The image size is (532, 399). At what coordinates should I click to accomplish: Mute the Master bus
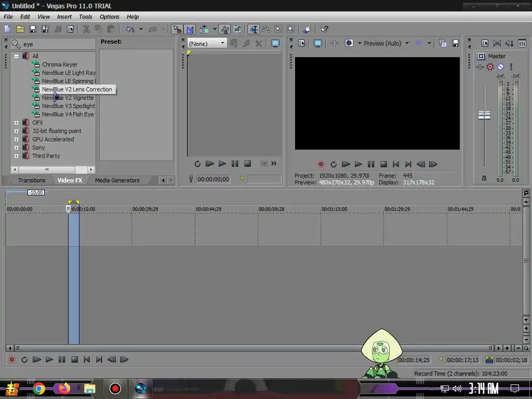click(x=500, y=67)
